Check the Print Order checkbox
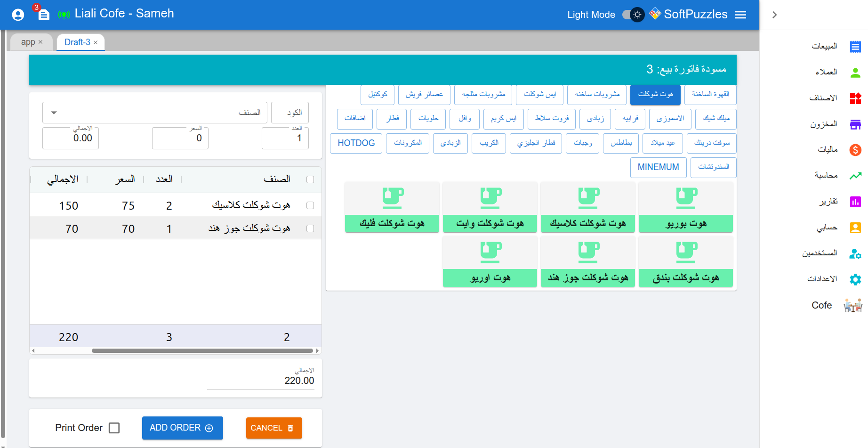This screenshot has height=448, width=868. pyautogui.click(x=114, y=428)
